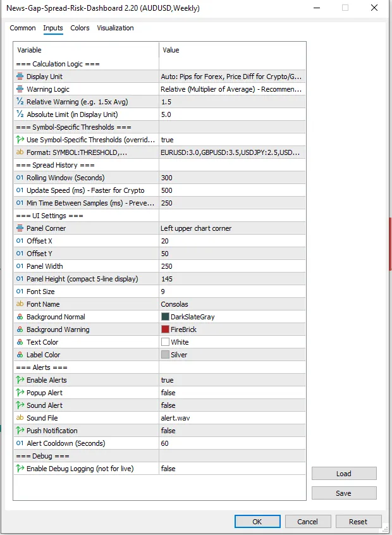Click the color icon beside Background Warning
This screenshot has width=392, height=535.
click(20, 329)
